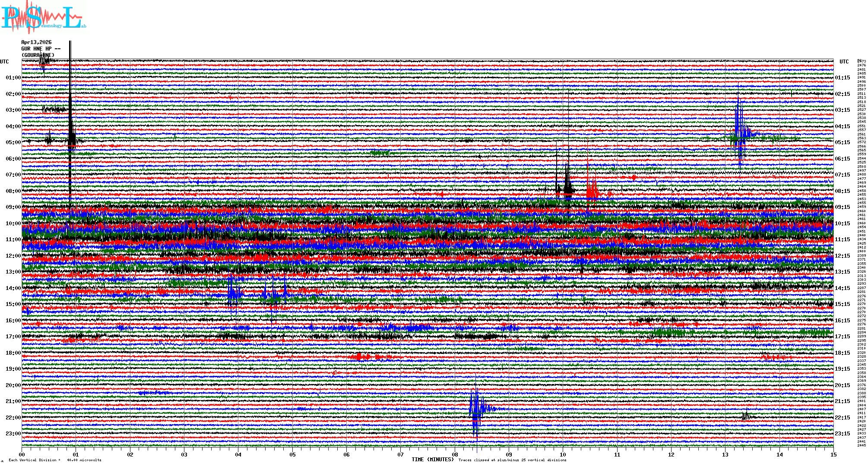Click the TIME (MINUTES) axis title
Image resolution: width=868 pixels, height=466 pixels.
[x=432, y=460]
